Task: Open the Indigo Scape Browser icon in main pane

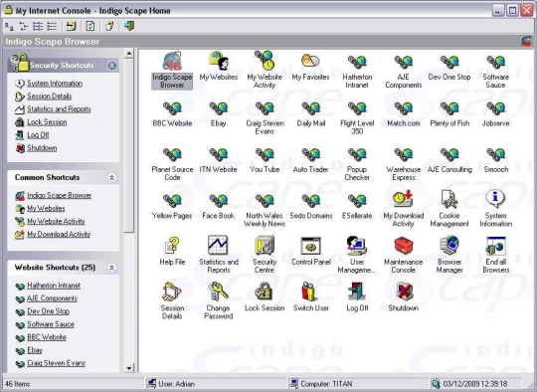Action: pos(172,62)
